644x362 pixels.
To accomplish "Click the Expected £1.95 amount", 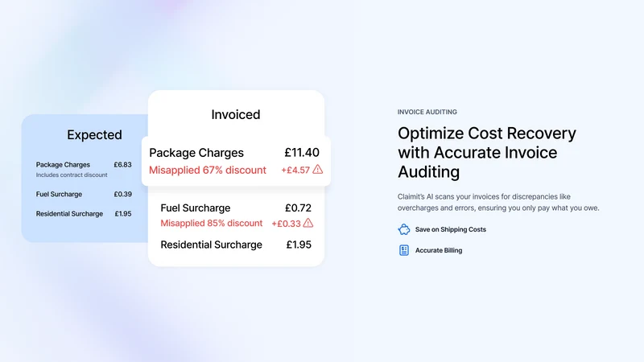I will pyautogui.click(x=123, y=214).
